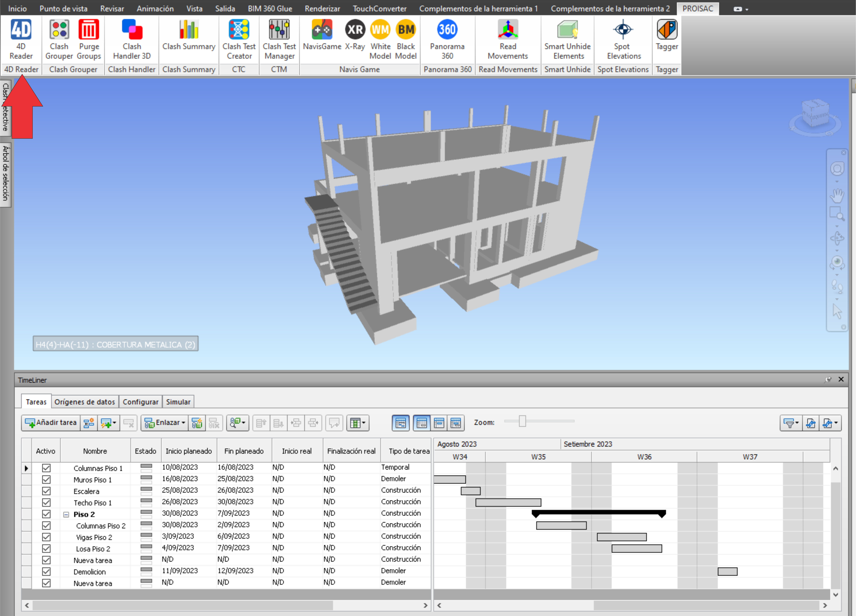This screenshot has height=616, width=856.
Task: Click the Gantt bar for Techo Piso 1
Action: click(508, 502)
